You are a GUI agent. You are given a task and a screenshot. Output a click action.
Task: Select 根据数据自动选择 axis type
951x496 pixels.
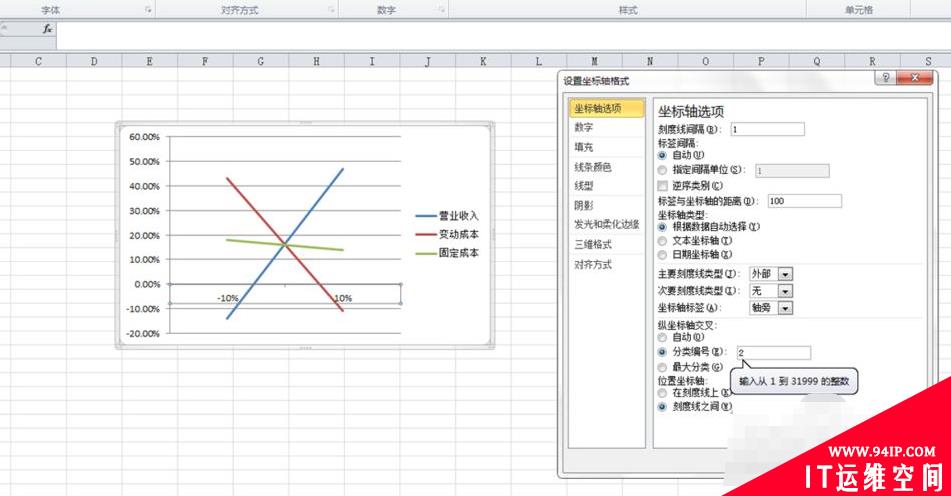[662, 227]
